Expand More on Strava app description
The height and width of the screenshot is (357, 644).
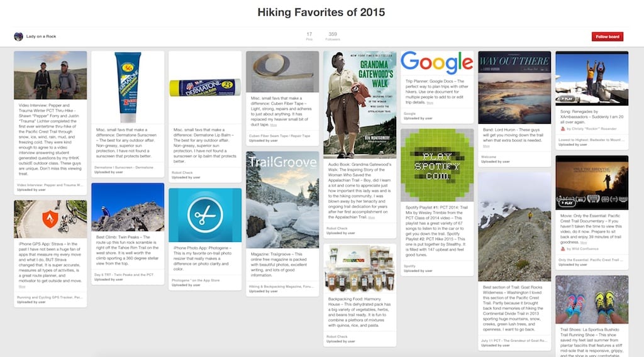tap(22, 287)
